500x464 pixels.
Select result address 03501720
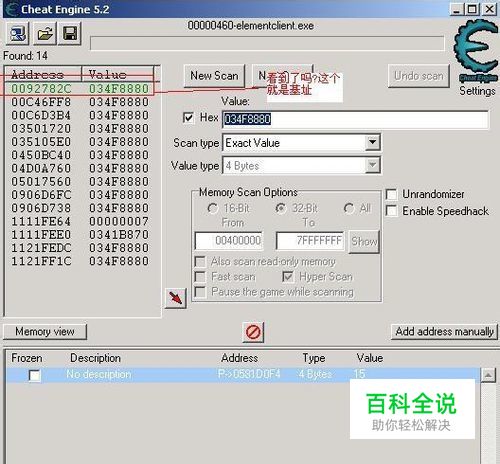pyautogui.click(x=41, y=129)
